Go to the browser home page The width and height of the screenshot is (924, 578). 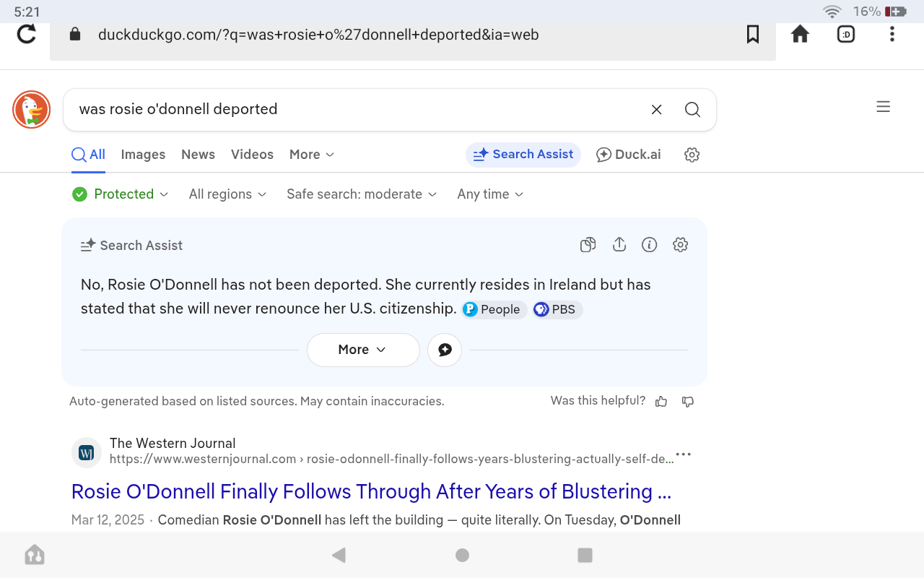(x=800, y=34)
